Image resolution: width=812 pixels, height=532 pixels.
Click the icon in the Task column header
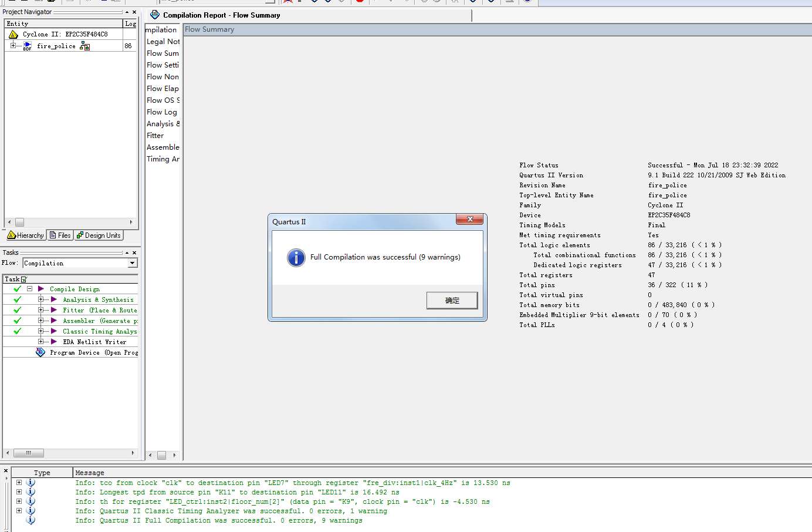click(24, 280)
